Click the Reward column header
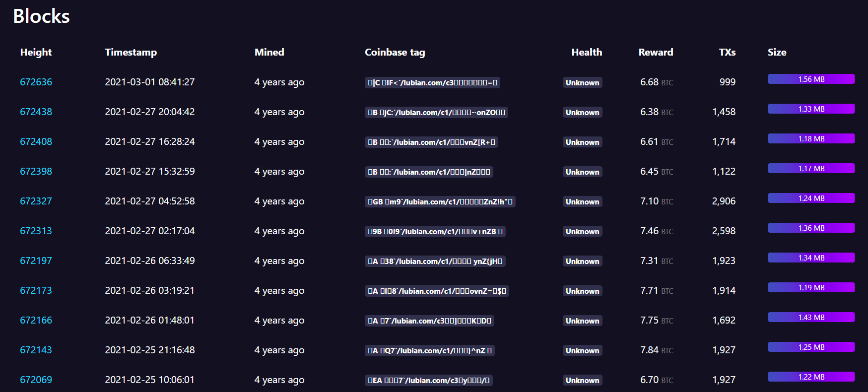 click(x=656, y=52)
